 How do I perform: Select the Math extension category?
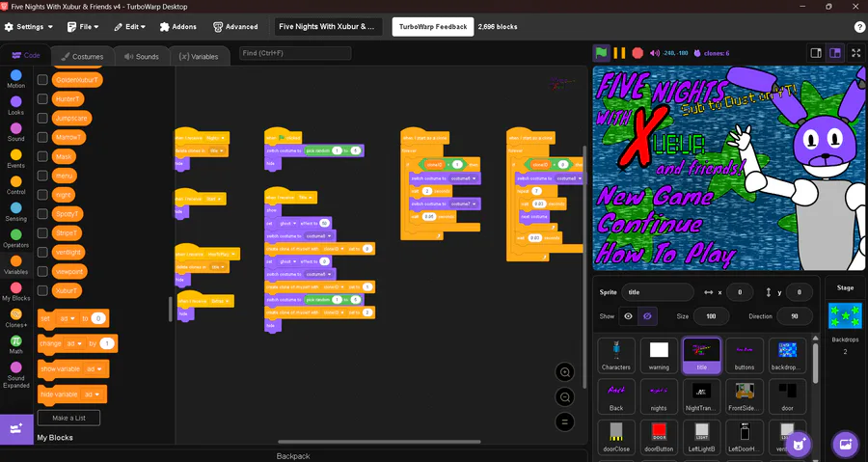point(16,344)
